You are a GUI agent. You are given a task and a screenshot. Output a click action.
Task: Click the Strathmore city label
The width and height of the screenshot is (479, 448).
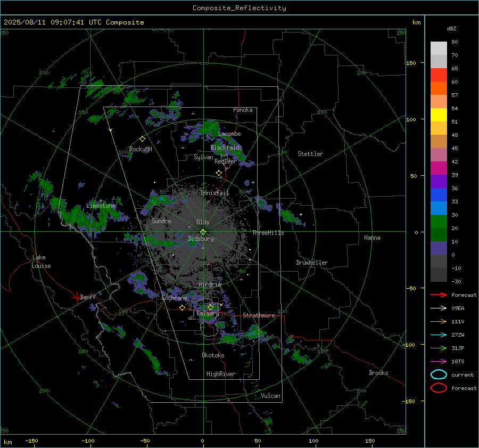[x=259, y=315]
